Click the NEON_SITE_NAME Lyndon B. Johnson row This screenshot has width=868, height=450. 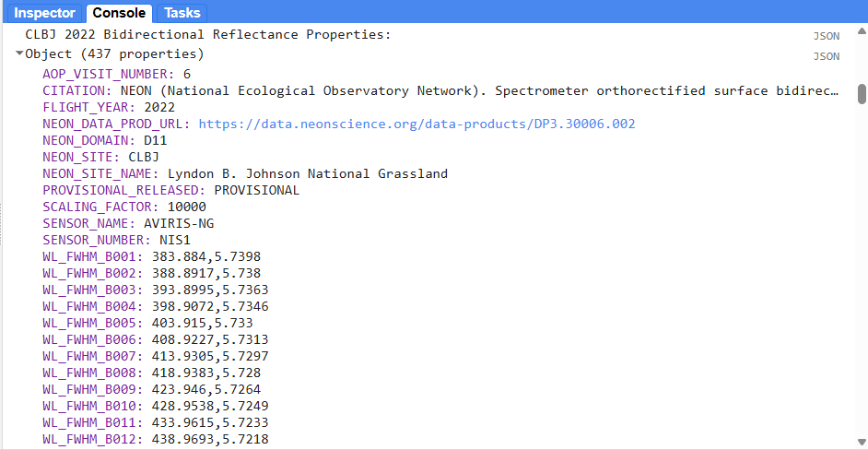coord(245,174)
